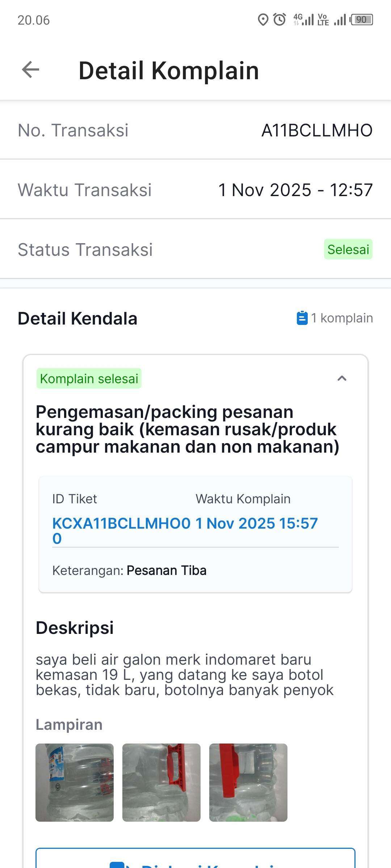This screenshot has height=868, width=391.
Task: Tap the battery level indicator
Action: click(x=362, y=20)
